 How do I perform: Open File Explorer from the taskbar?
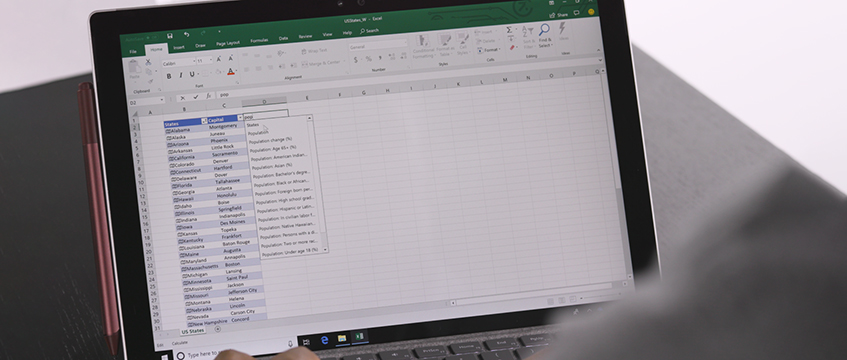point(342,338)
